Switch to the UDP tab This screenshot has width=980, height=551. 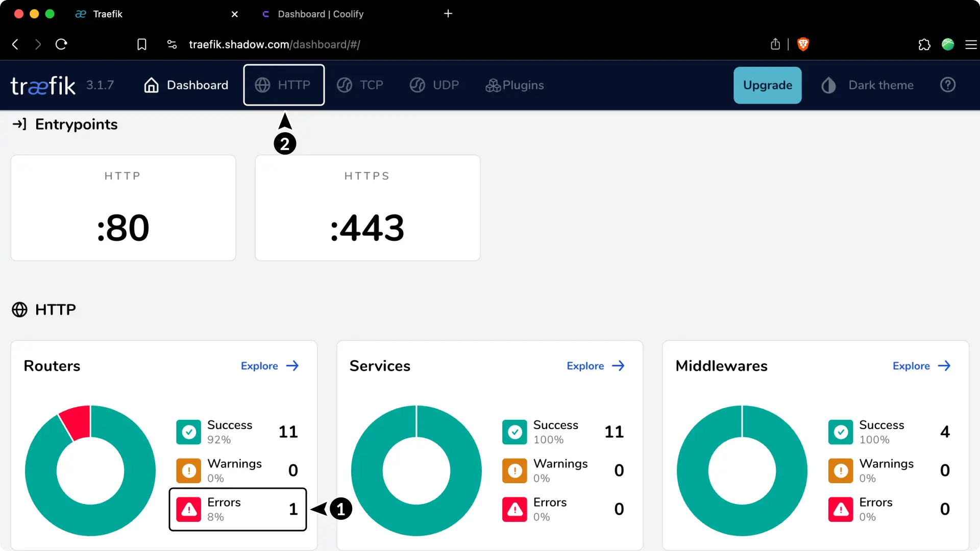[x=434, y=85]
